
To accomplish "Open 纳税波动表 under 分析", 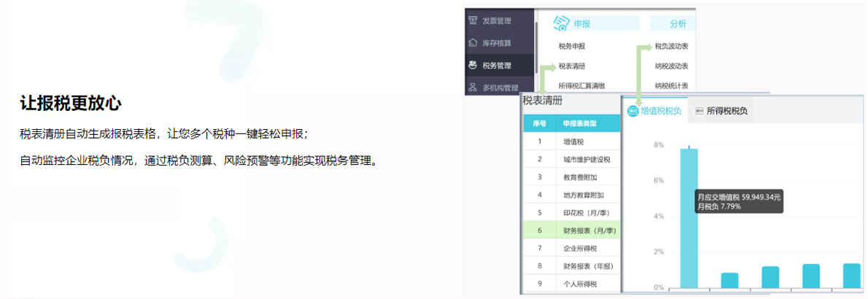I will 671,66.
